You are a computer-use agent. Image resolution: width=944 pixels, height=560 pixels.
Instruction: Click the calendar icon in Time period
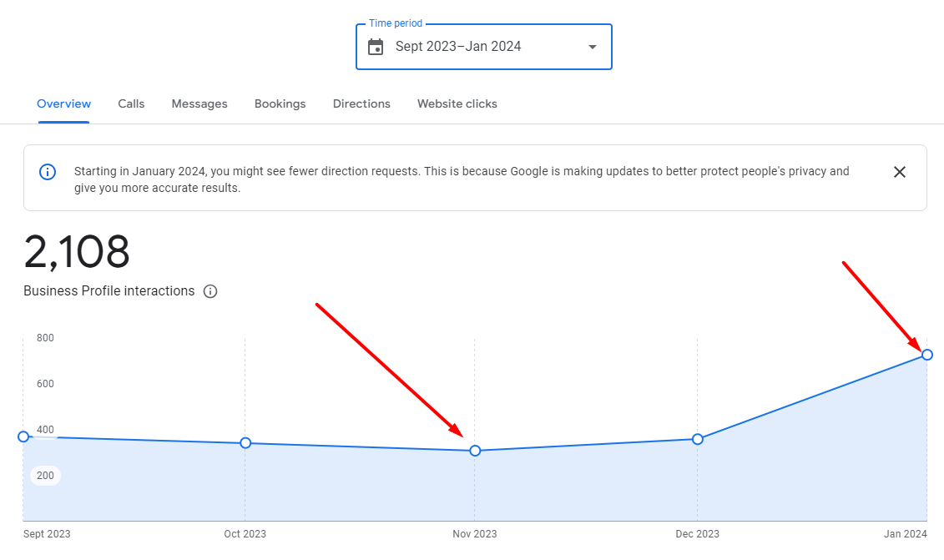pyautogui.click(x=376, y=47)
